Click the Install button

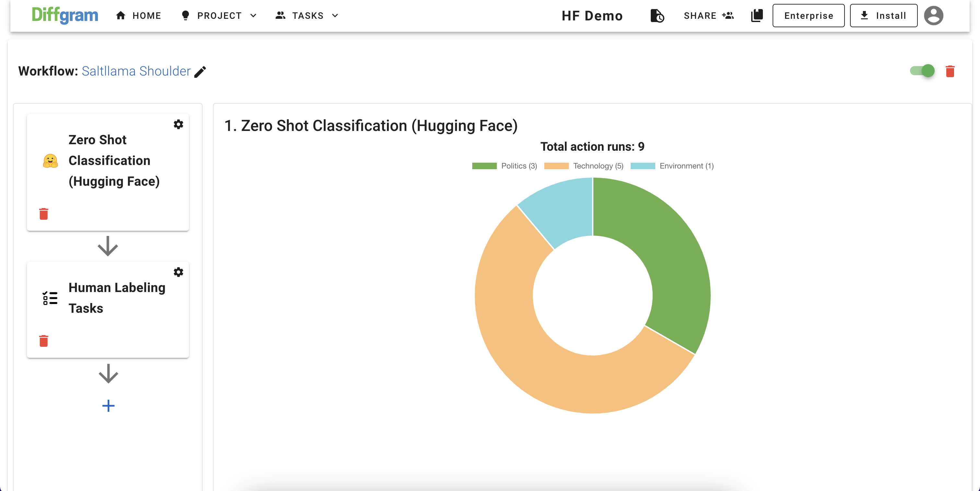click(x=883, y=16)
